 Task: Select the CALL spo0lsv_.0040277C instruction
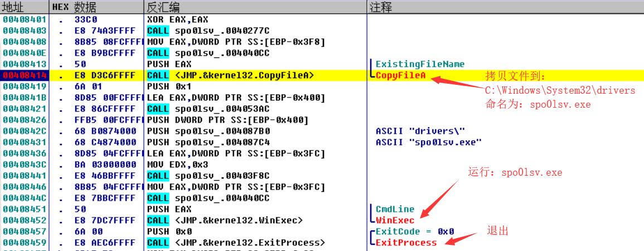click(x=208, y=31)
